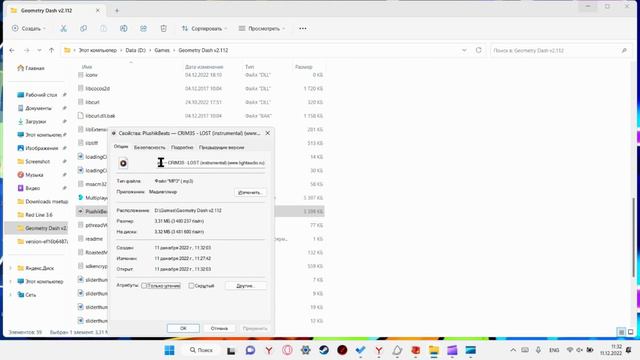This screenshot has height=360, width=640.
Task: Switch to large icons view in status bar
Action: 631,332
